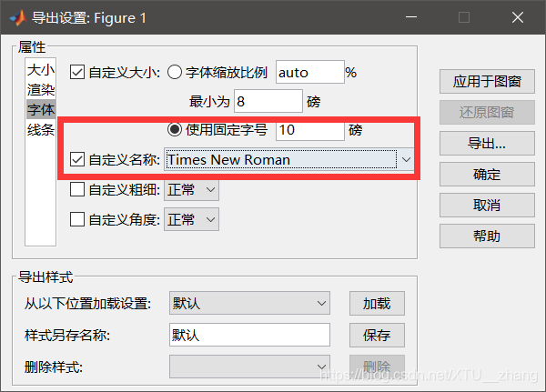The width and height of the screenshot is (546, 392).
Task: Close the 导出设置 dialog window
Action: point(518,17)
